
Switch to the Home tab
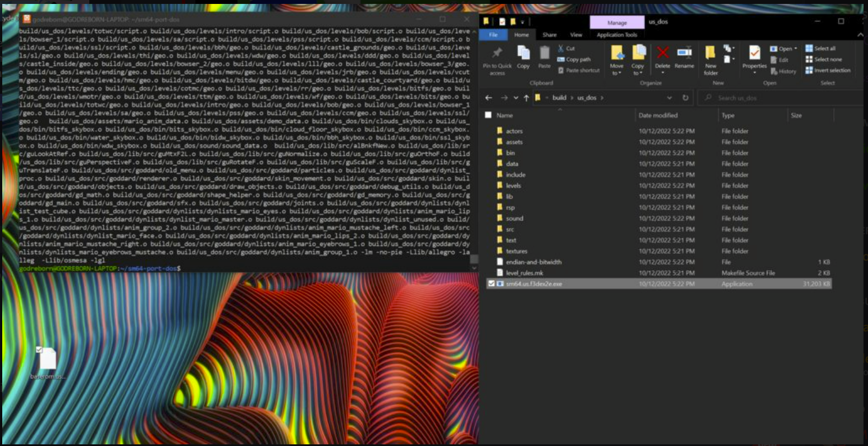pos(521,35)
